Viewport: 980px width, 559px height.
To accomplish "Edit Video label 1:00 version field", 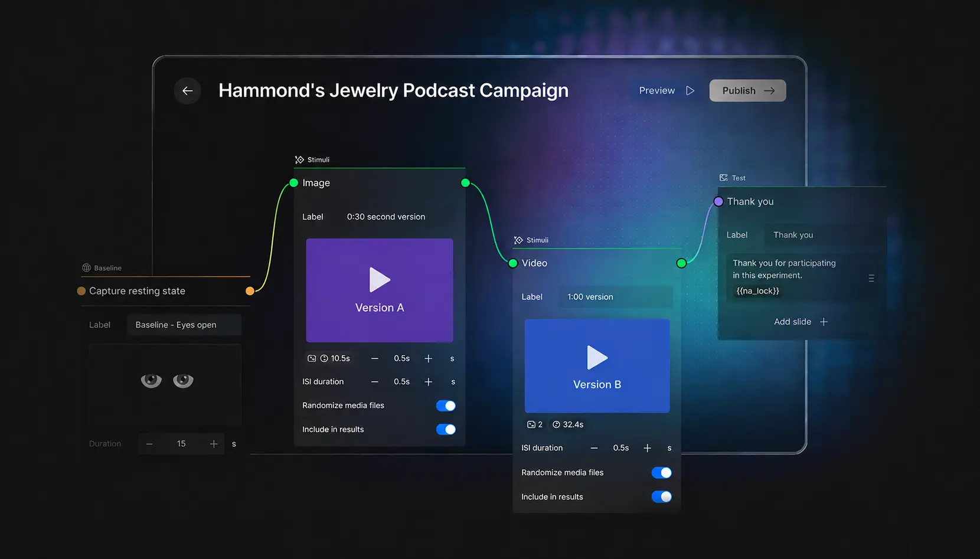I will click(x=616, y=297).
